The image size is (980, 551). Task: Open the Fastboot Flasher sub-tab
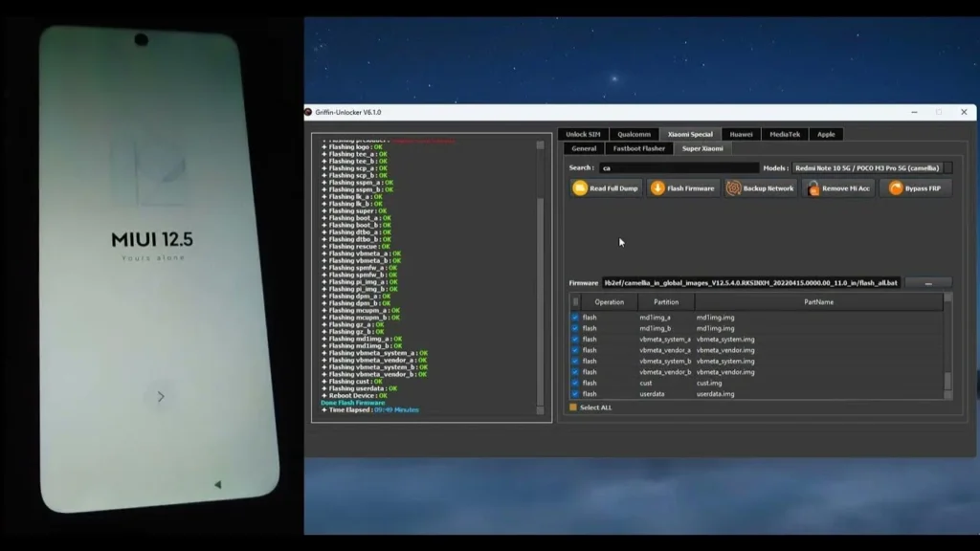click(x=638, y=148)
